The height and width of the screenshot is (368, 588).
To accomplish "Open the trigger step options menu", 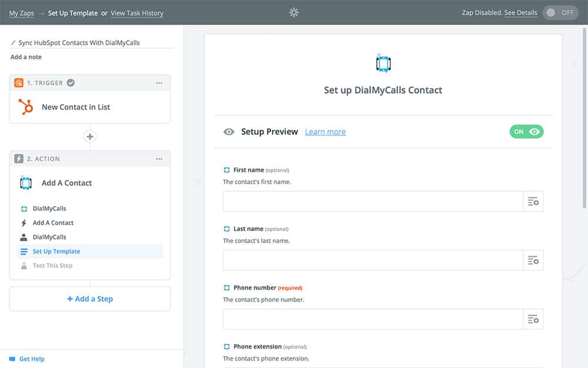I will [x=159, y=83].
